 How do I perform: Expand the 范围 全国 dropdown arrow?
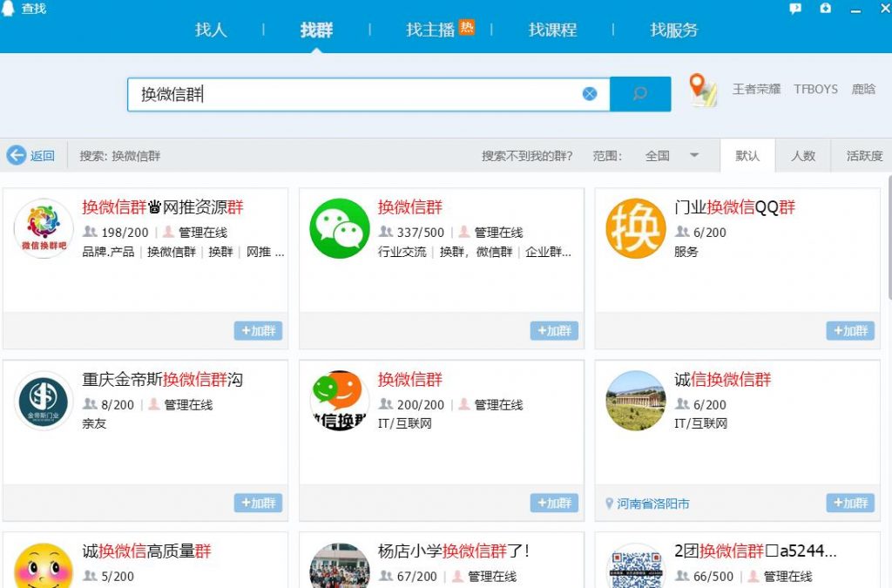(694, 155)
